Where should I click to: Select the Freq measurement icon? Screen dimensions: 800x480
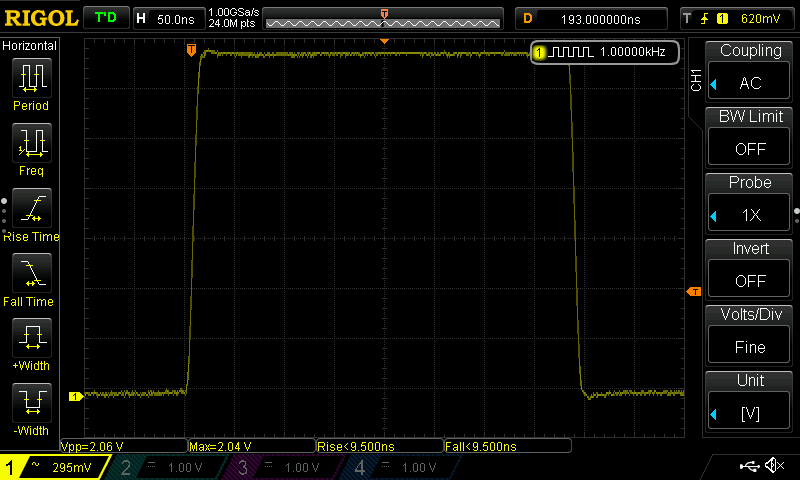(x=32, y=143)
